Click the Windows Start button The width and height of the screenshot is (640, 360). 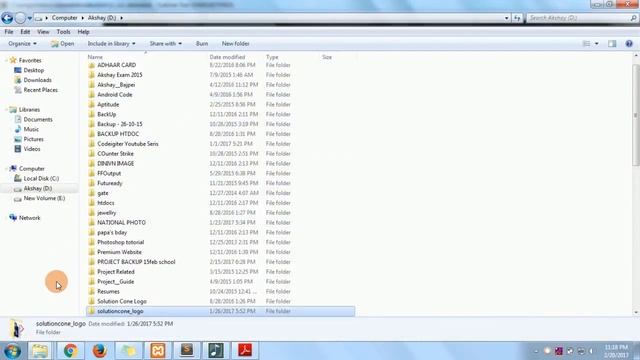tap(12, 351)
